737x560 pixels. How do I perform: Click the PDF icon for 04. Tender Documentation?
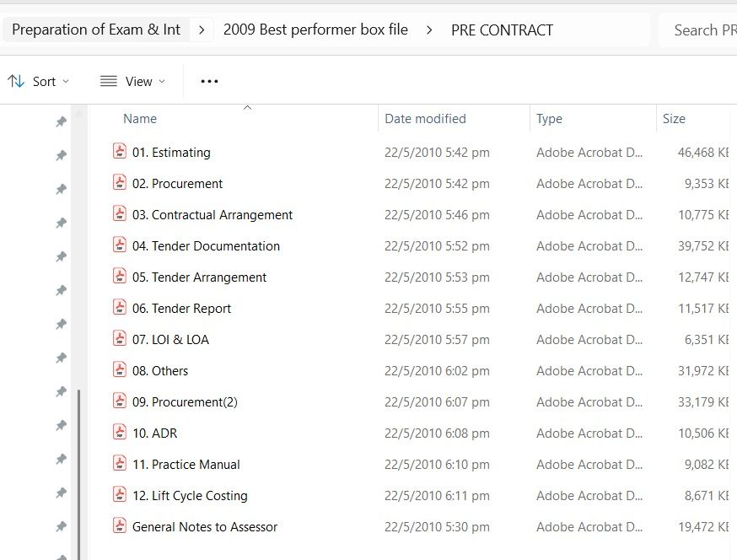[120, 245]
